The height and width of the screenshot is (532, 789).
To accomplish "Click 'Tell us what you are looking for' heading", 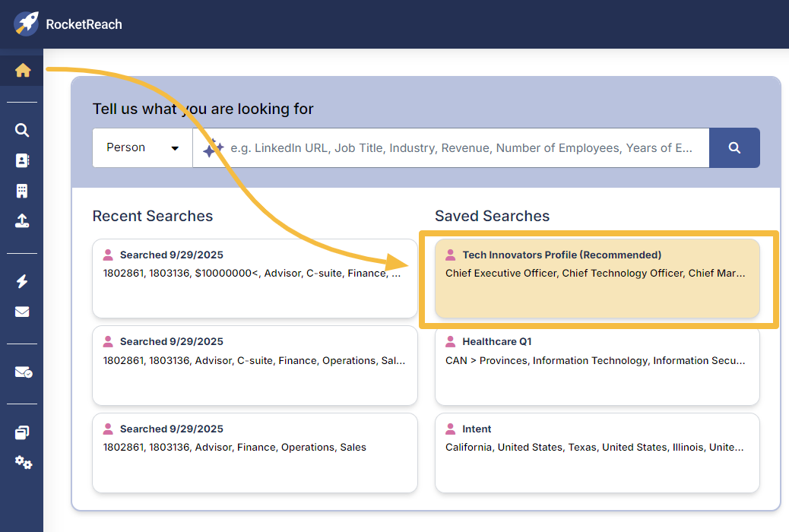I will click(x=203, y=109).
